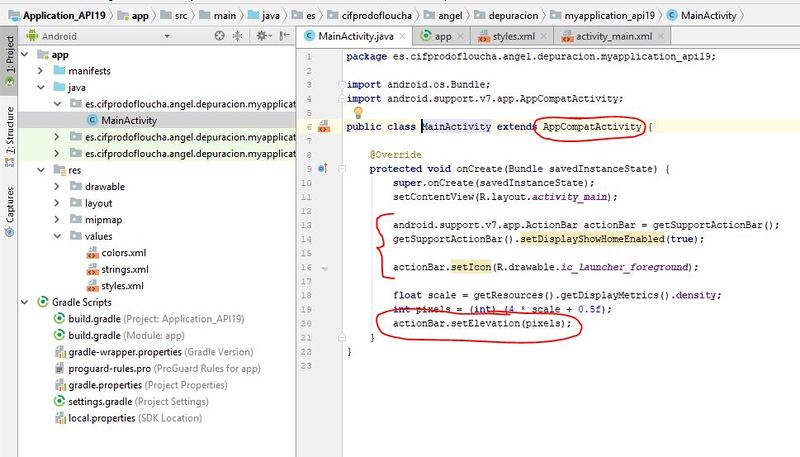Image resolution: width=800 pixels, height=457 pixels.
Task: Collapse the res folder arrow
Action: [x=40, y=170]
